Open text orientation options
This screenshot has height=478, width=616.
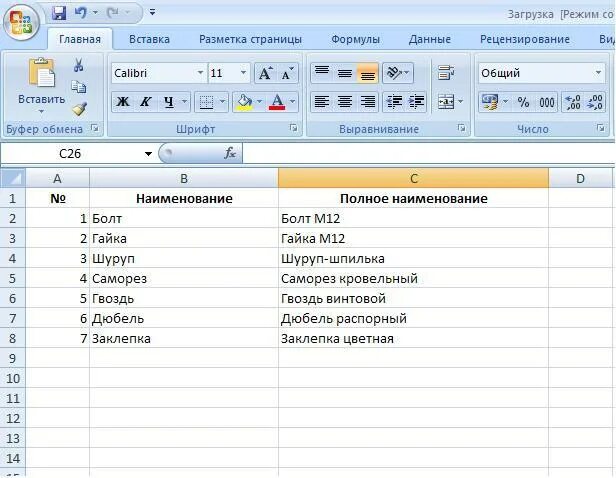click(398, 73)
